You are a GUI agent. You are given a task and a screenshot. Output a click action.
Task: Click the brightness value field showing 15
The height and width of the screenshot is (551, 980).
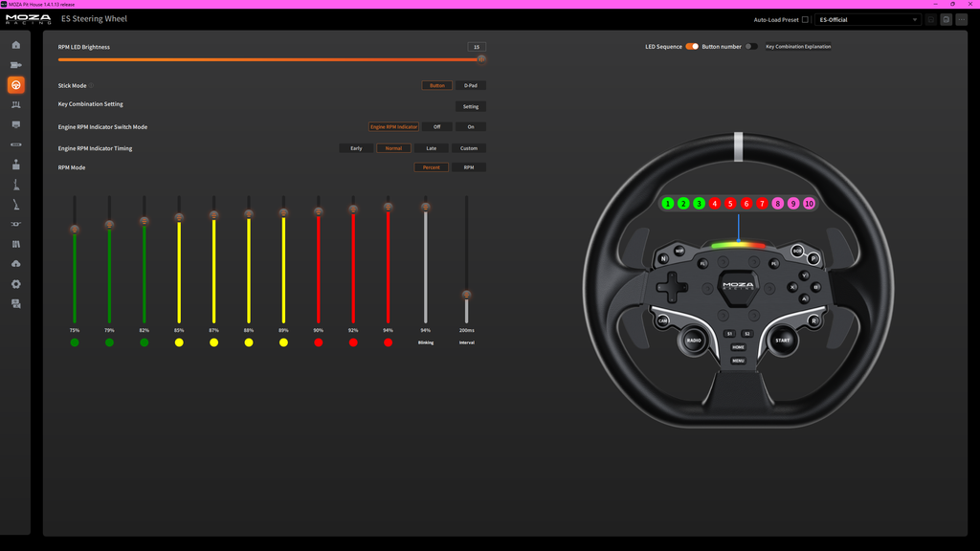[x=477, y=47]
